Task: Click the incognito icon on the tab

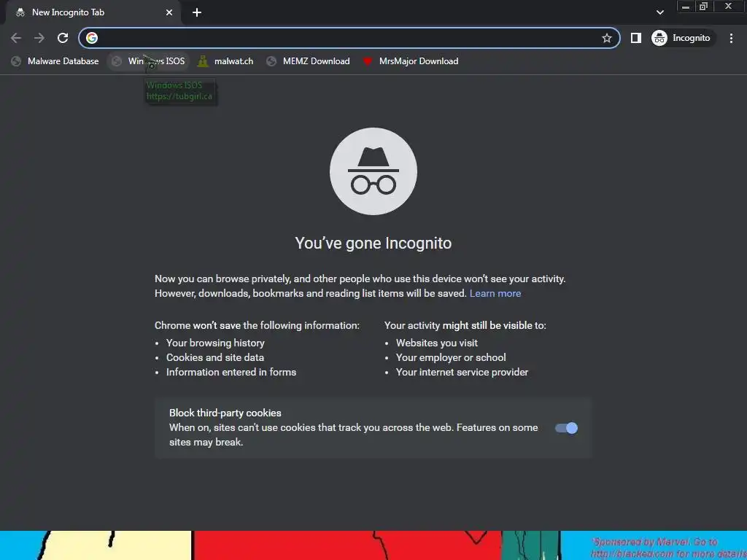Action: point(20,12)
